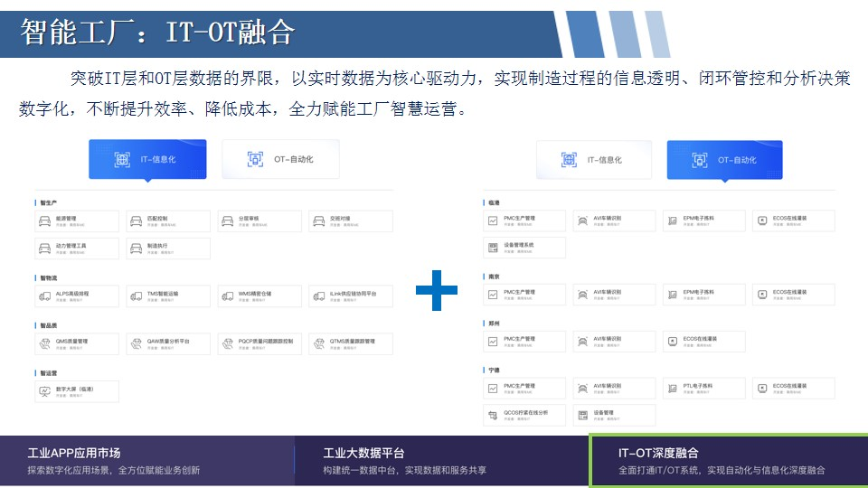Click the car icon of 制造执行
Viewport: 868px width, 488px height.
click(x=137, y=249)
